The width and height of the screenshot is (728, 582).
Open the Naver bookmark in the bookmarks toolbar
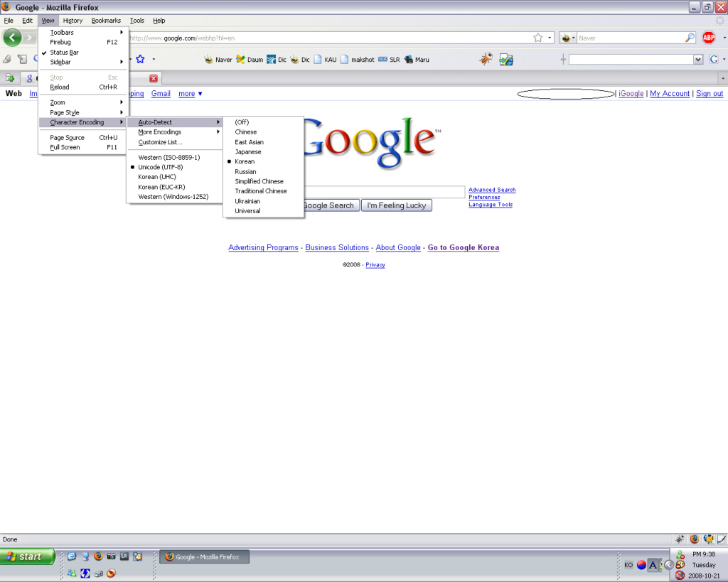(218, 60)
